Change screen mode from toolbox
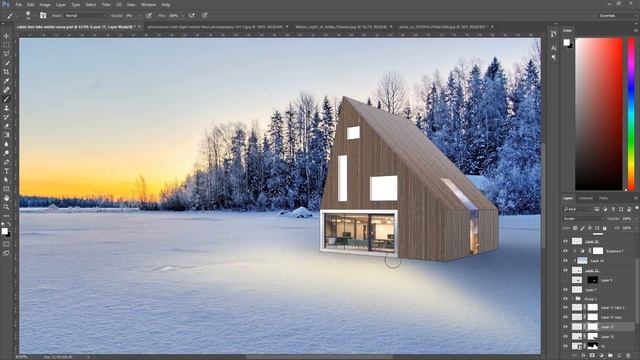The image size is (640, 360). (6, 253)
